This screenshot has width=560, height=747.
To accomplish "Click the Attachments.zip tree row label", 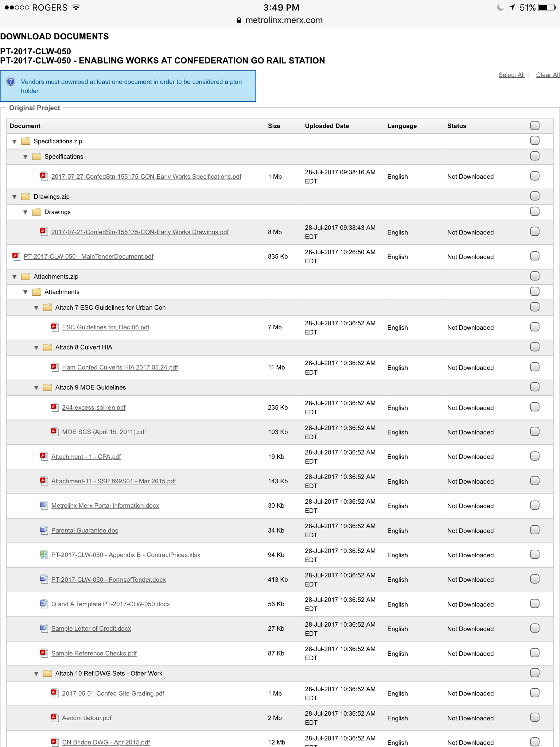I will pos(56,276).
